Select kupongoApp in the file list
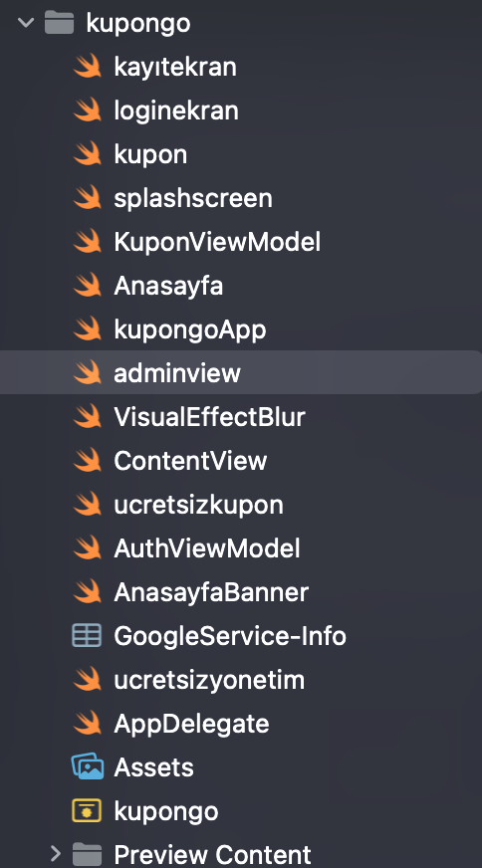Image resolution: width=482 pixels, height=868 pixels. (x=190, y=329)
